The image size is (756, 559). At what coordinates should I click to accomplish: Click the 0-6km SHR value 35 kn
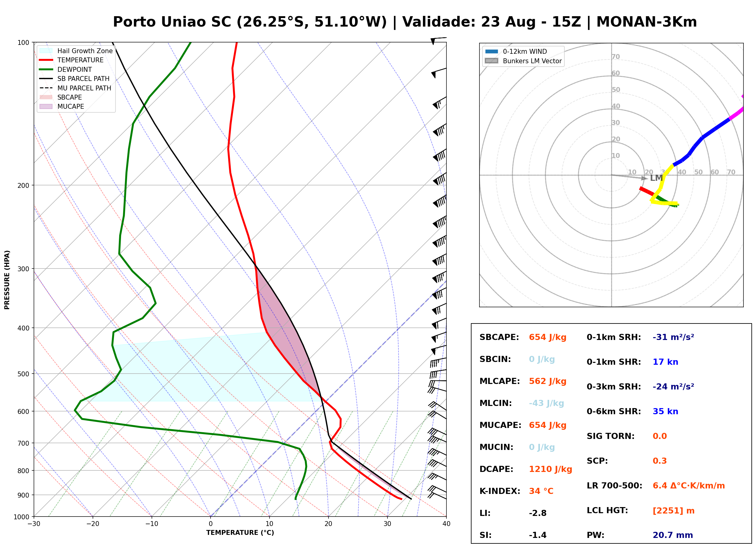(666, 411)
